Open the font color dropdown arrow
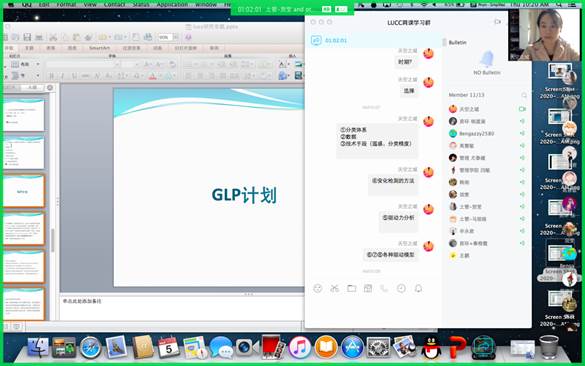Viewport: 585px width, 366px height. [159, 76]
